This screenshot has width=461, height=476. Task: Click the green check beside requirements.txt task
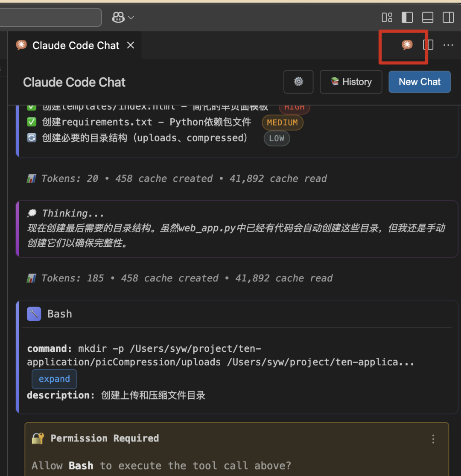pos(32,122)
